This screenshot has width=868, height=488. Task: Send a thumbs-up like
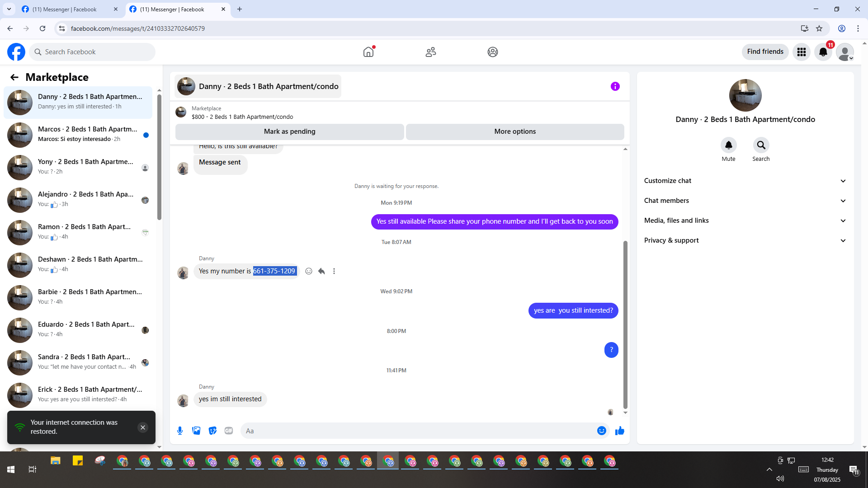coord(619,431)
